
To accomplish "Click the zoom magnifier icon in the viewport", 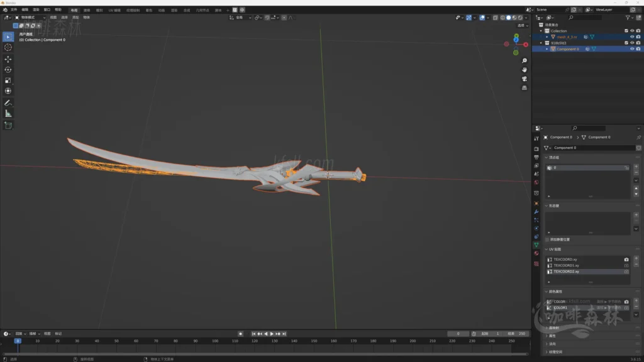I will pos(525,61).
